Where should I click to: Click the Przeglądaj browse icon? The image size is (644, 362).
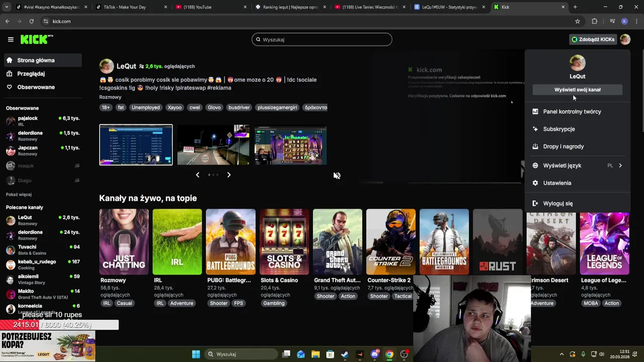point(9,73)
